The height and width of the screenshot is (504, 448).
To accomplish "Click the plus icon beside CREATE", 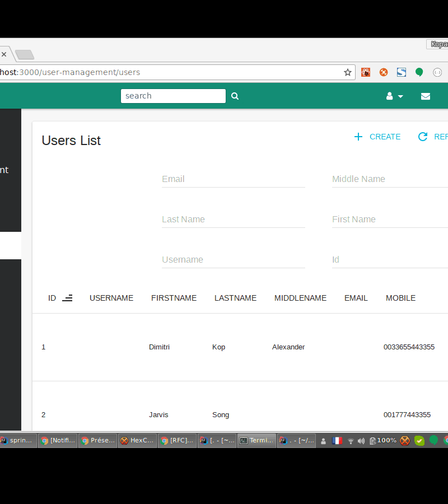I will click(358, 137).
